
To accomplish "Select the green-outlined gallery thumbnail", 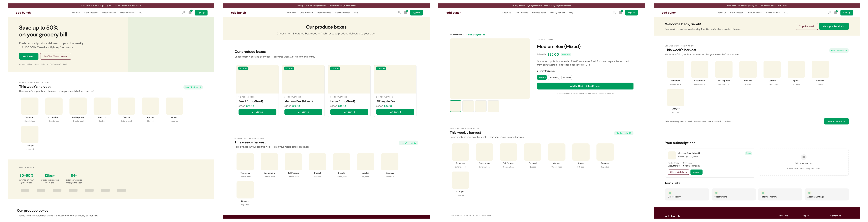I will (455, 106).
